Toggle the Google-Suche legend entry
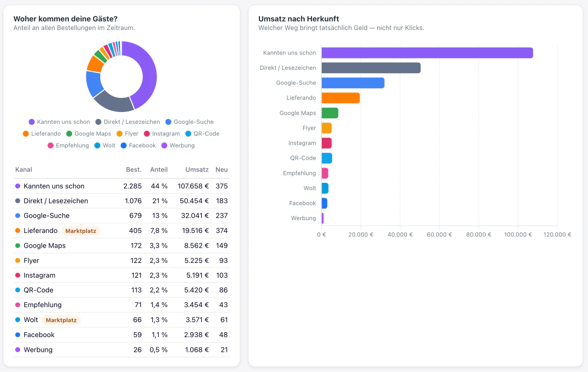 (x=190, y=122)
